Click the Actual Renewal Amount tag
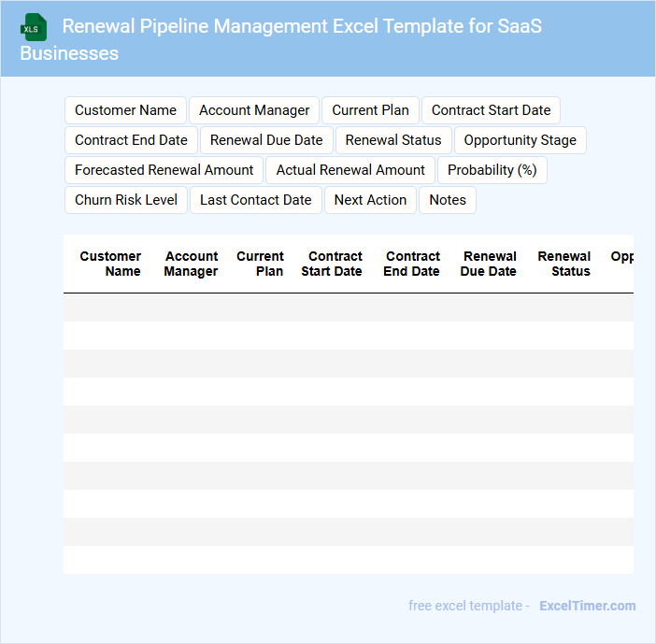This screenshot has width=656, height=644. coord(350,170)
